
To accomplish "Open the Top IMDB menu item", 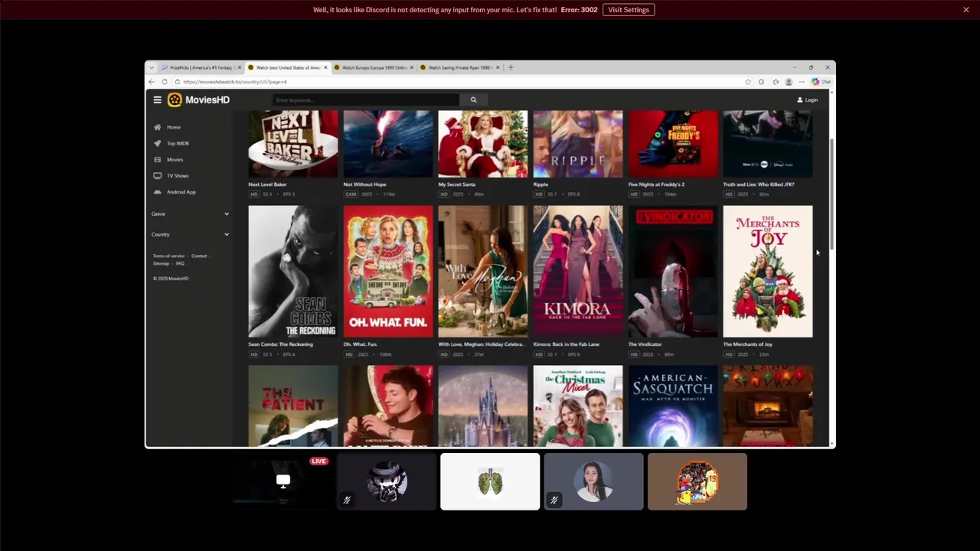I will coord(178,143).
